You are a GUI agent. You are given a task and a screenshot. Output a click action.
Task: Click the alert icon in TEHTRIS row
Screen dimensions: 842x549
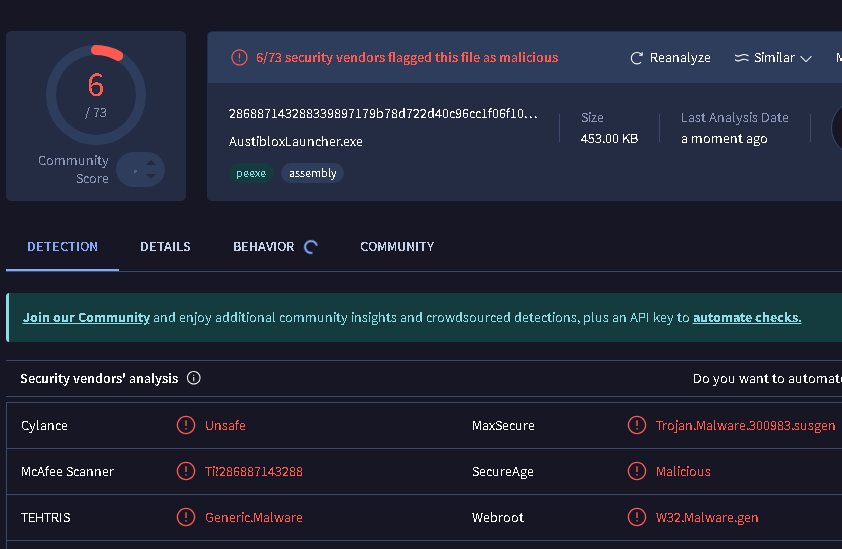(x=186, y=517)
